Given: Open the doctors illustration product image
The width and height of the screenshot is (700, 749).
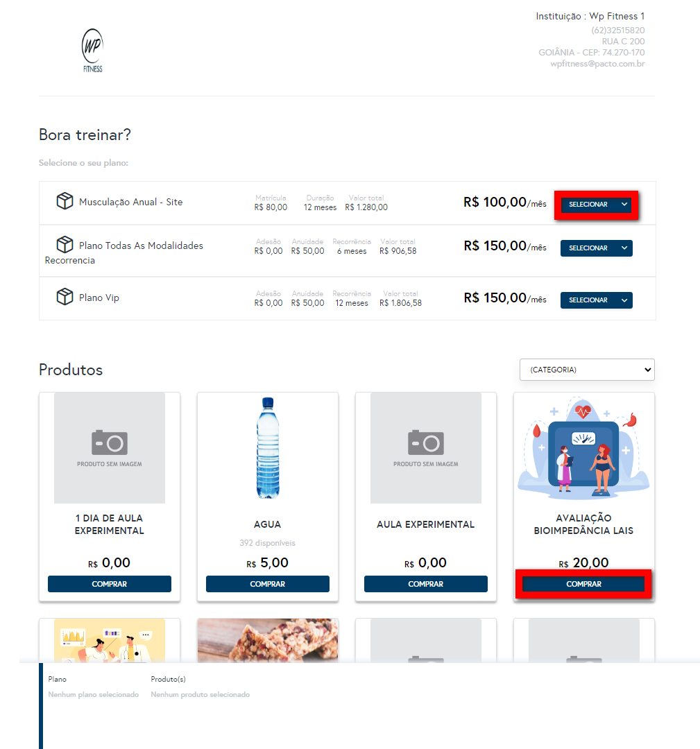Looking at the screenshot, I should coord(110,640).
